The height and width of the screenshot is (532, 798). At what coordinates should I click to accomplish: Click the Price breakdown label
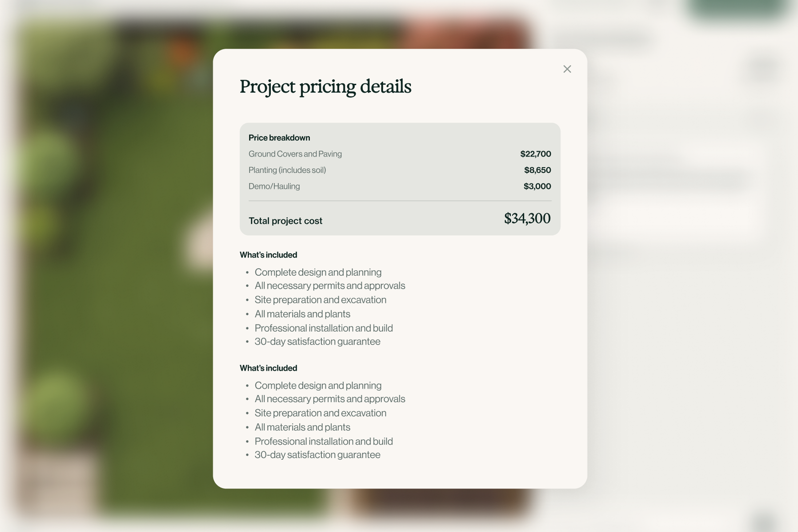279,138
